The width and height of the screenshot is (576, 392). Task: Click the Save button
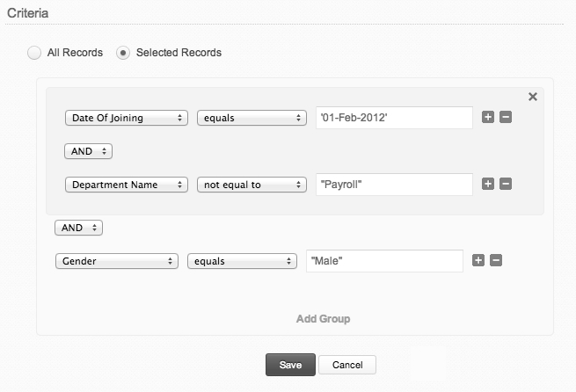pos(290,365)
